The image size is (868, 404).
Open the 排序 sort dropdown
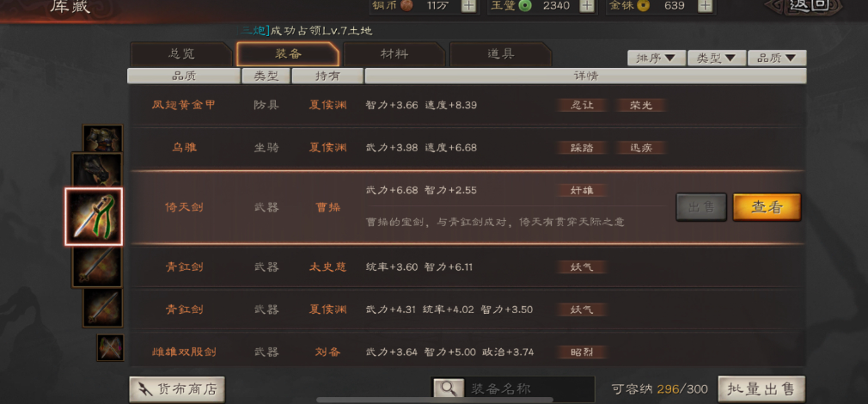pyautogui.click(x=656, y=58)
